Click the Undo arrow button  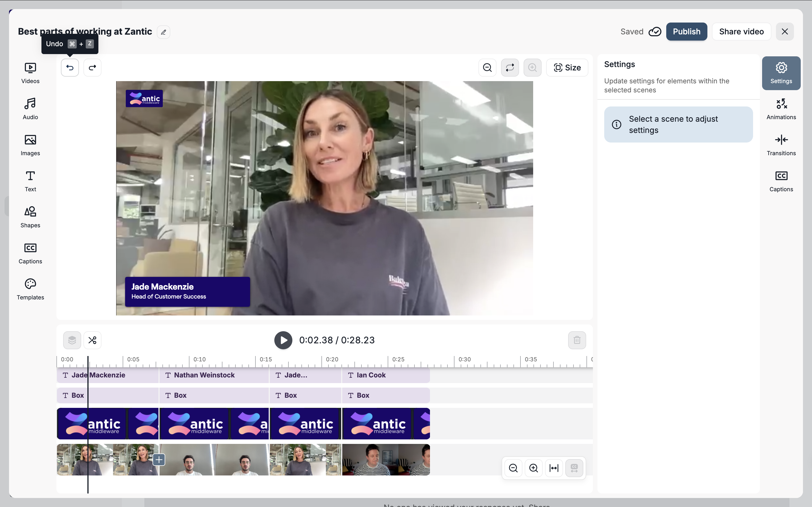[x=70, y=68]
